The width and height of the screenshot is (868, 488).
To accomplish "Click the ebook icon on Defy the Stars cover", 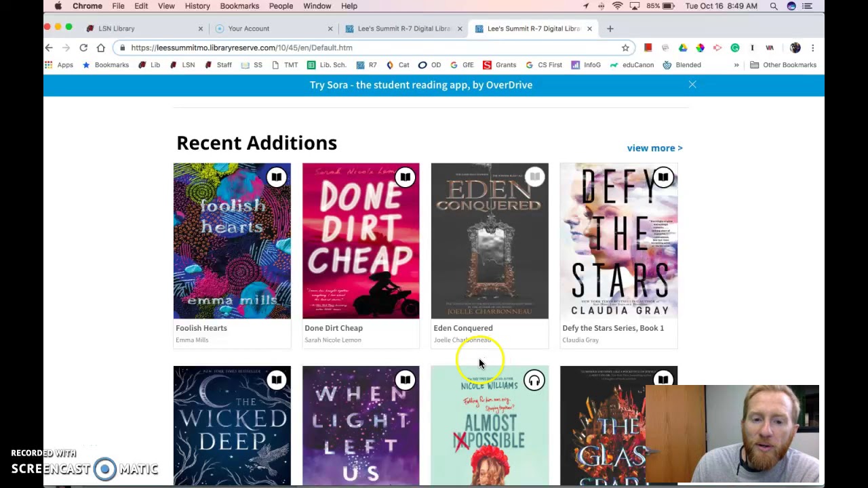I will (663, 178).
